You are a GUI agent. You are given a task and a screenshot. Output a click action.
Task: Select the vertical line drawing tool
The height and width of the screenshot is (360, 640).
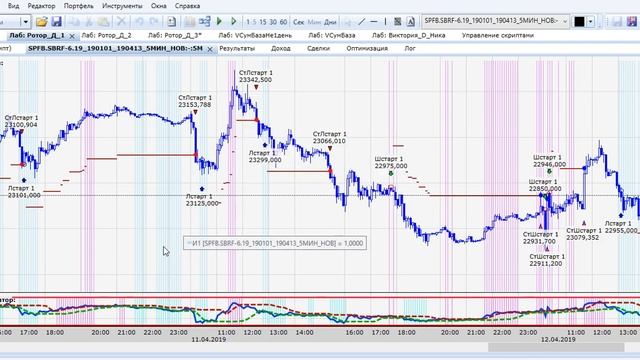pyautogui.click(x=385, y=22)
